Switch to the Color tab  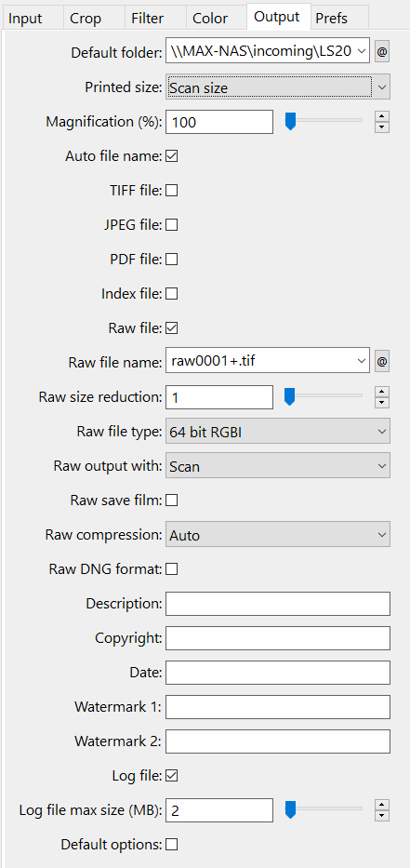[217, 19]
